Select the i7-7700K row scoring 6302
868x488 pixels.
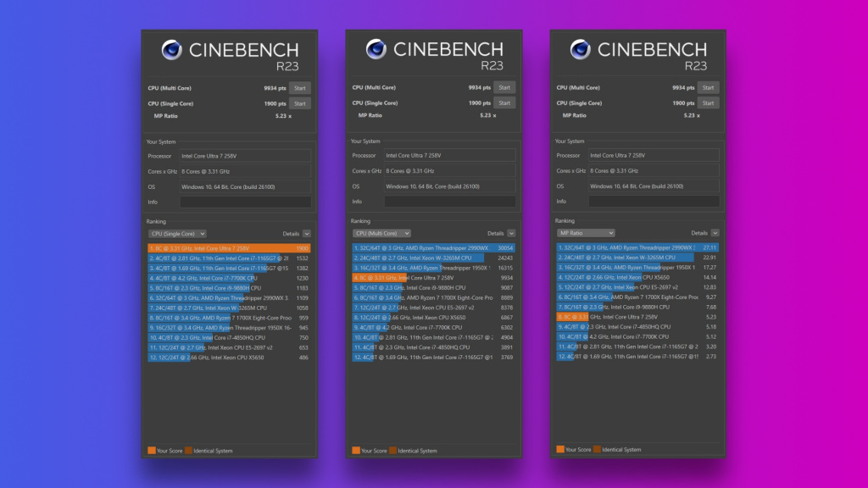[433, 328]
